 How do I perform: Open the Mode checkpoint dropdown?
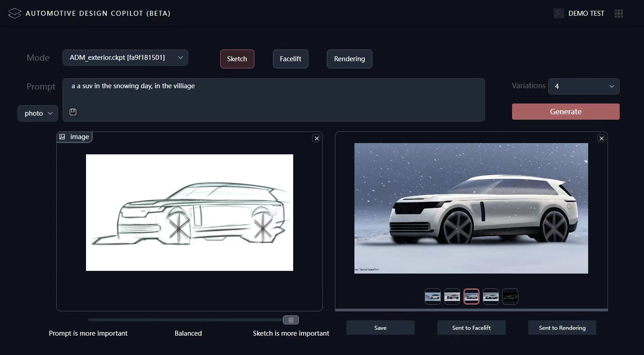[125, 58]
